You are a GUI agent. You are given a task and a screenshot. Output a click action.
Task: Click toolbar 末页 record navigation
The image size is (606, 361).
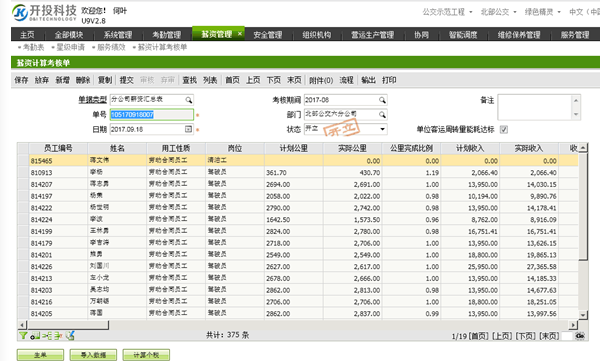[x=294, y=80]
